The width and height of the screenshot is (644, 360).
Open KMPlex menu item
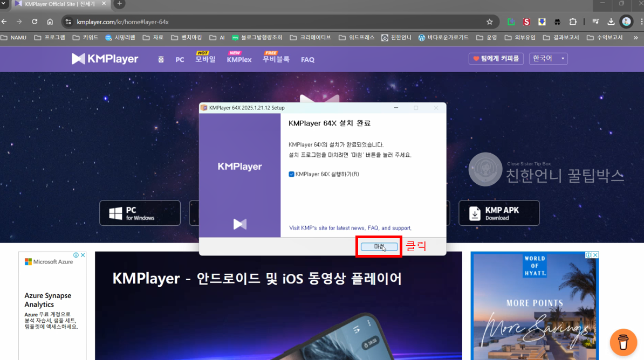[239, 59]
